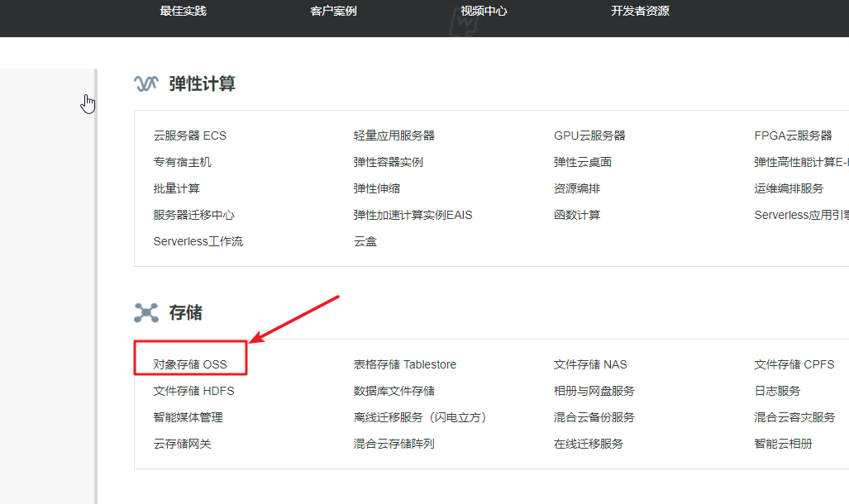The height and width of the screenshot is (504, 849).
Task: Open 运维编排服务 link
Action: coord(789,189)
